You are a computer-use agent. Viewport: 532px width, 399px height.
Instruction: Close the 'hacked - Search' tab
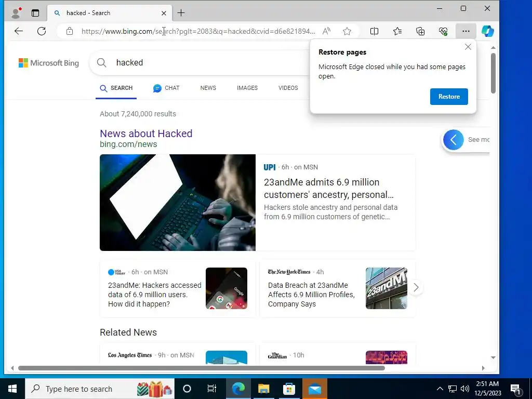coord(164,13)
